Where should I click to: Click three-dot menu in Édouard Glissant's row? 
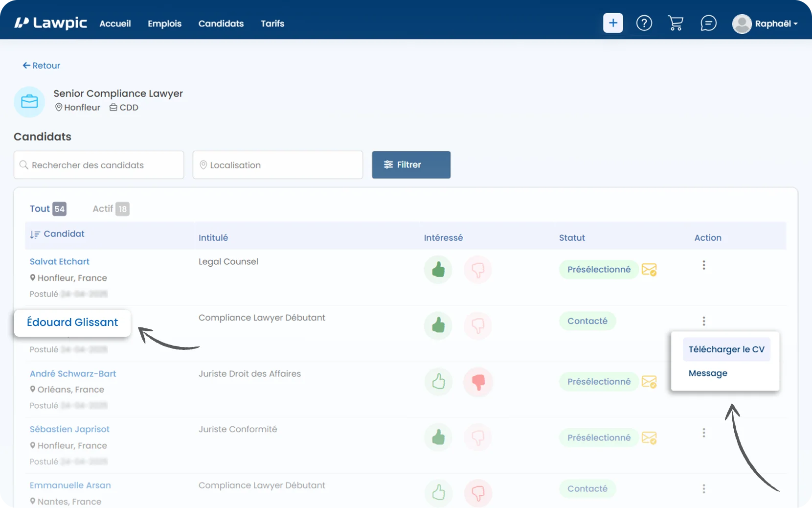704,321
